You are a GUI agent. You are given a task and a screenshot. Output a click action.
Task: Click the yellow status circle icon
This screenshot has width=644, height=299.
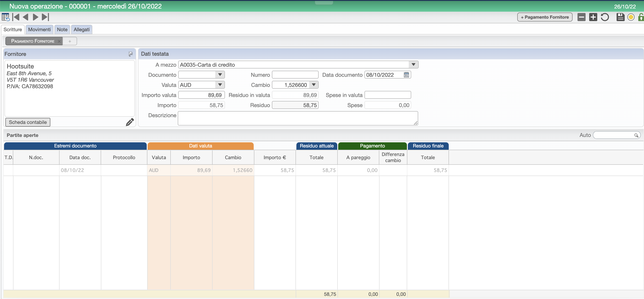coord(631,17)
